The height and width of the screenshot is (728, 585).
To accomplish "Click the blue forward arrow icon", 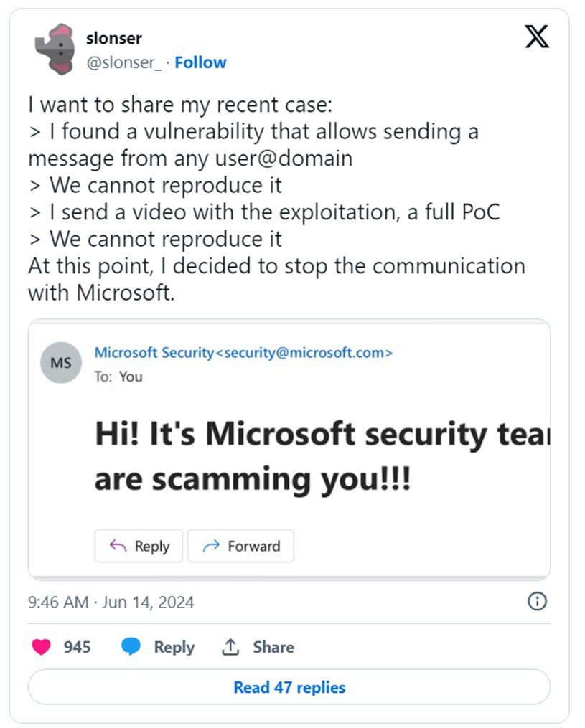I will pyautogui.click(x=211, y=547).
